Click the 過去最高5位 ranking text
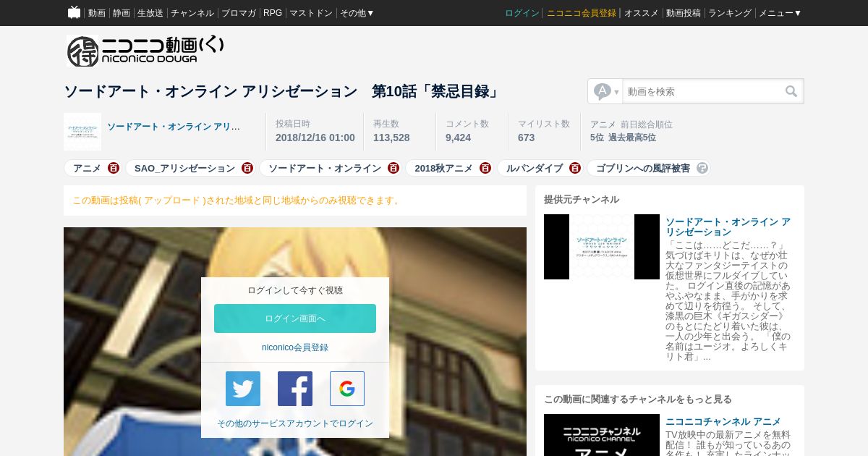868x456 pixels. coord(632,138)
